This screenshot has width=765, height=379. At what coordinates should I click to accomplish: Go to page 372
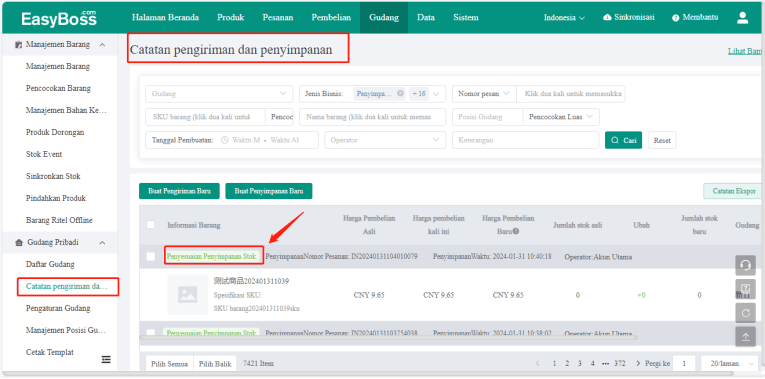click(x=620, y=363)
